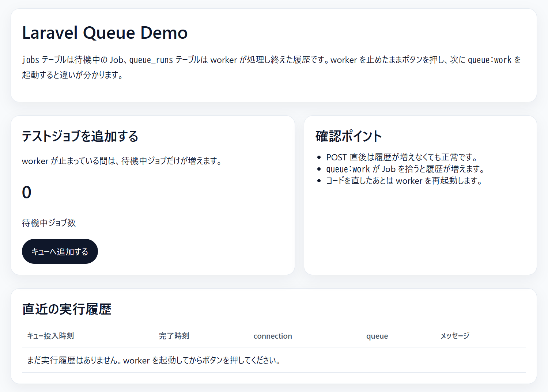Click the queue column header
The image size is (548, 392).
[x=377, y=336]
